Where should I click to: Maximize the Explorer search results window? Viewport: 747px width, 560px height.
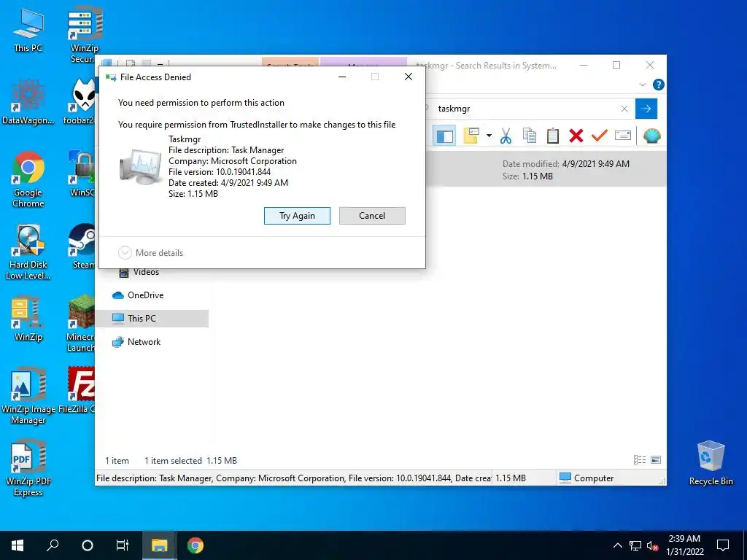coord(616,65)
